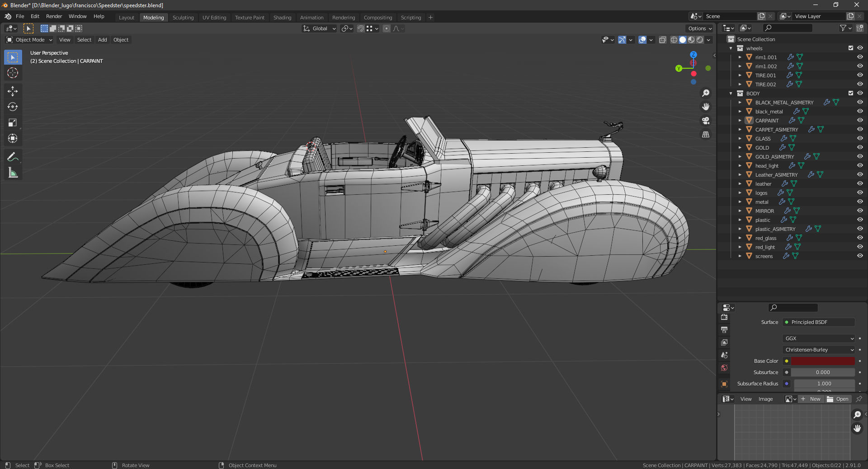
Task: Uncheck the wheels collection checkbox
Action: pyautogui.click(x=851, y=48)
